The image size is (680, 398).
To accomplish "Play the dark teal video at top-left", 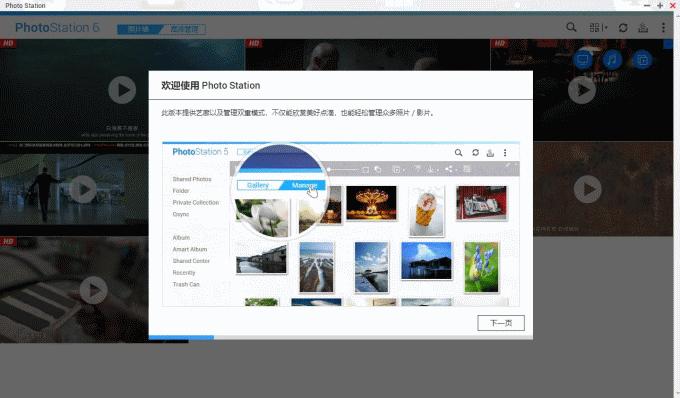I will [x=122, y=90].
